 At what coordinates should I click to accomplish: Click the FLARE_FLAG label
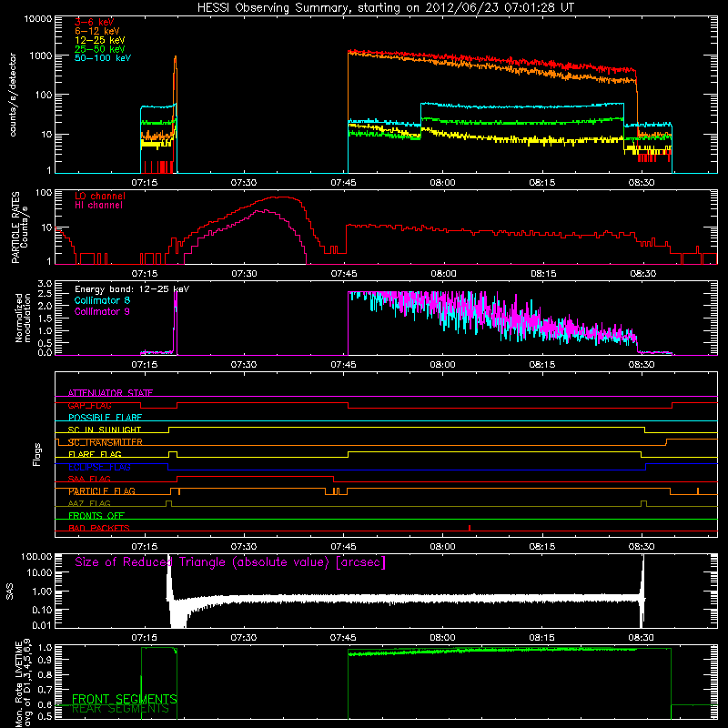click(x=95, y=454)
